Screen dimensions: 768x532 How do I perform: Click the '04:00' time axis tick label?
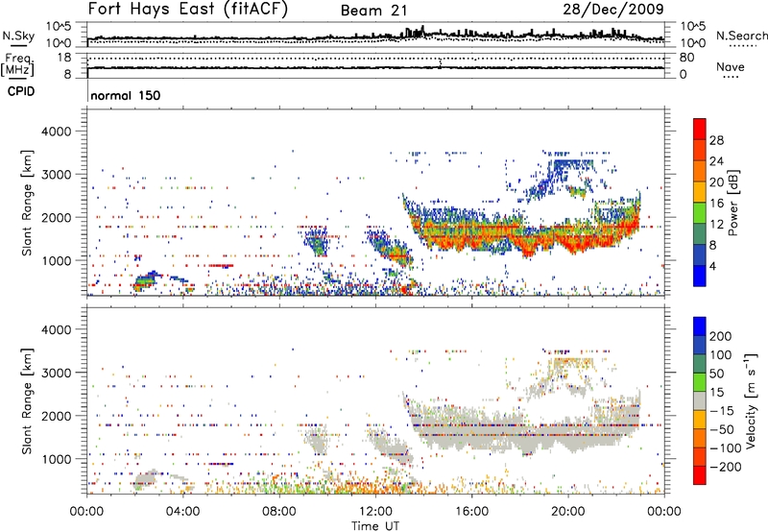(182, 512)
